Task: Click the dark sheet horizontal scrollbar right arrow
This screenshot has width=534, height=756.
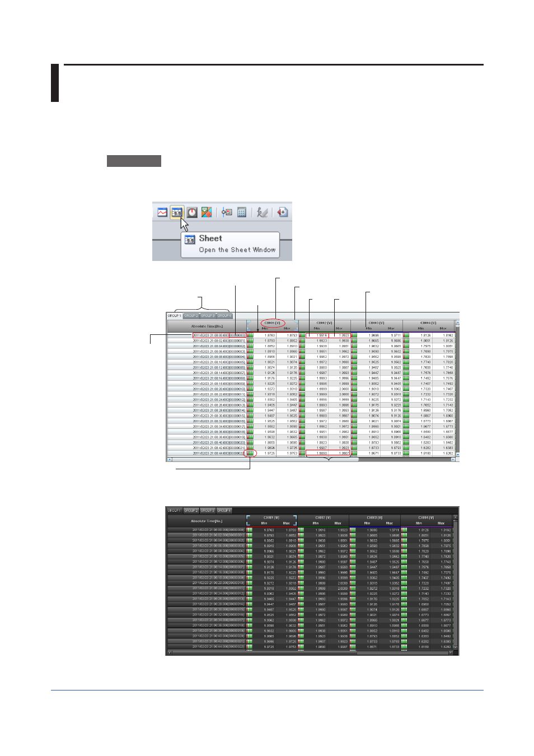Action: click(x=450, y=653)
